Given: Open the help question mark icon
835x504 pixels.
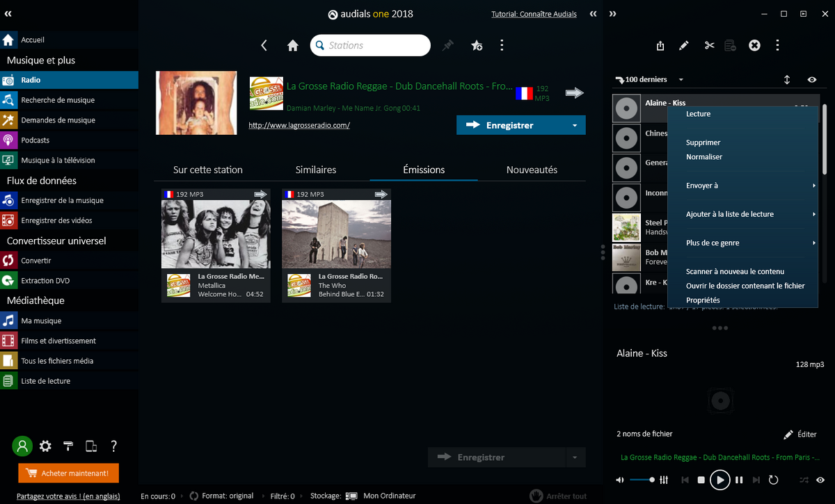Looking at the screenshot, I should (114, 446).
